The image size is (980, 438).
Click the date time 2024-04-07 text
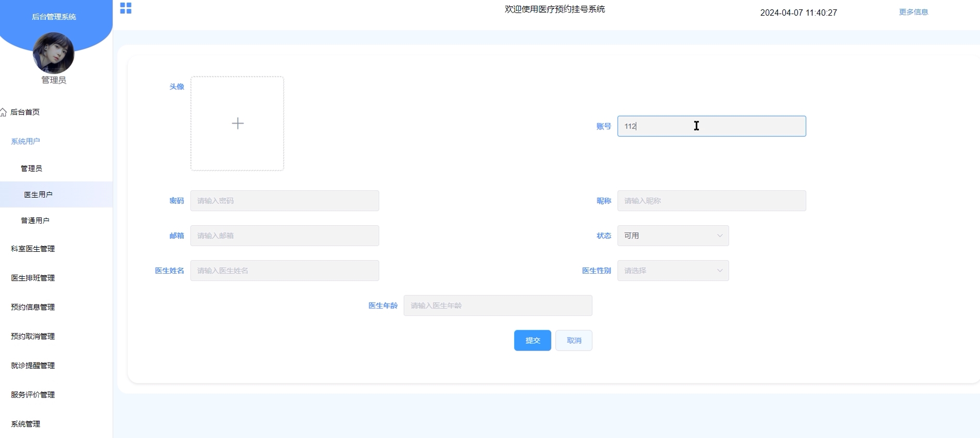799,12
